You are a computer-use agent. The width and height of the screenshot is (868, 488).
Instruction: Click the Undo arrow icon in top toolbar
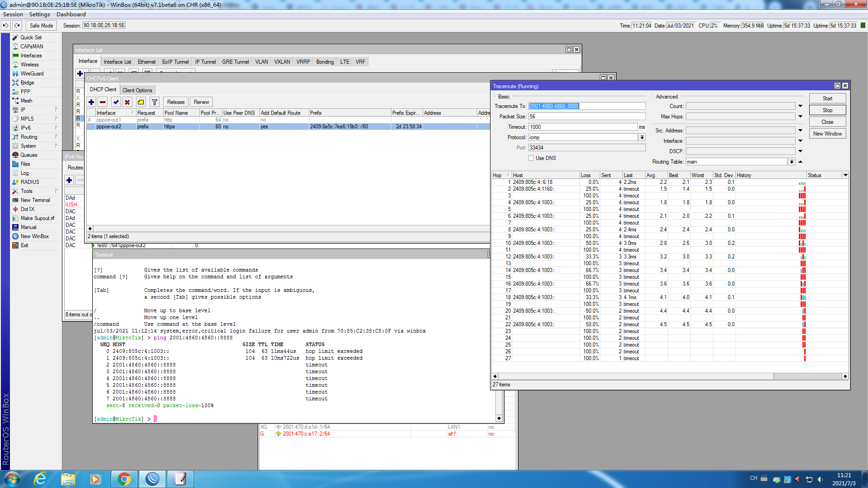(5, 26)
